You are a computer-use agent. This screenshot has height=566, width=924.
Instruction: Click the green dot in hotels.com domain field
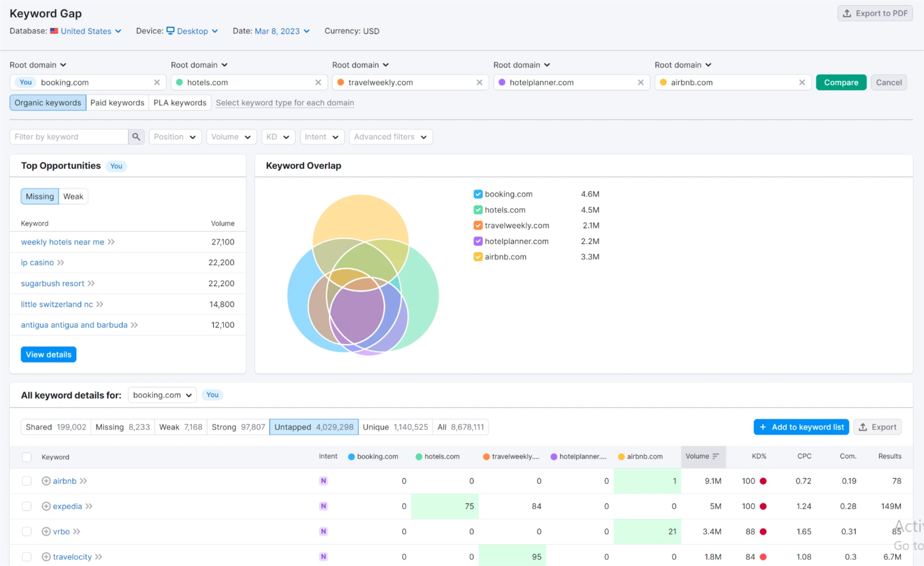click(x=179, y=82)
